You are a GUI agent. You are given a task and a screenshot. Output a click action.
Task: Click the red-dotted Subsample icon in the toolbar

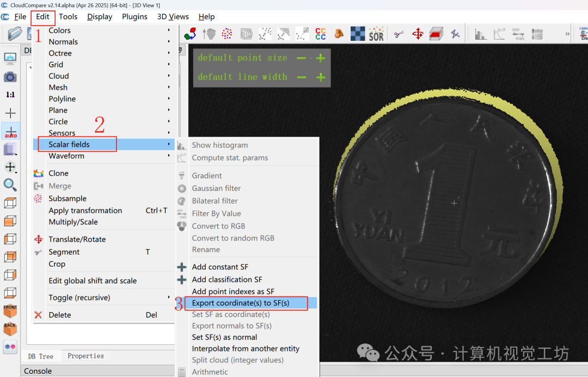click(x=227, y=34)
